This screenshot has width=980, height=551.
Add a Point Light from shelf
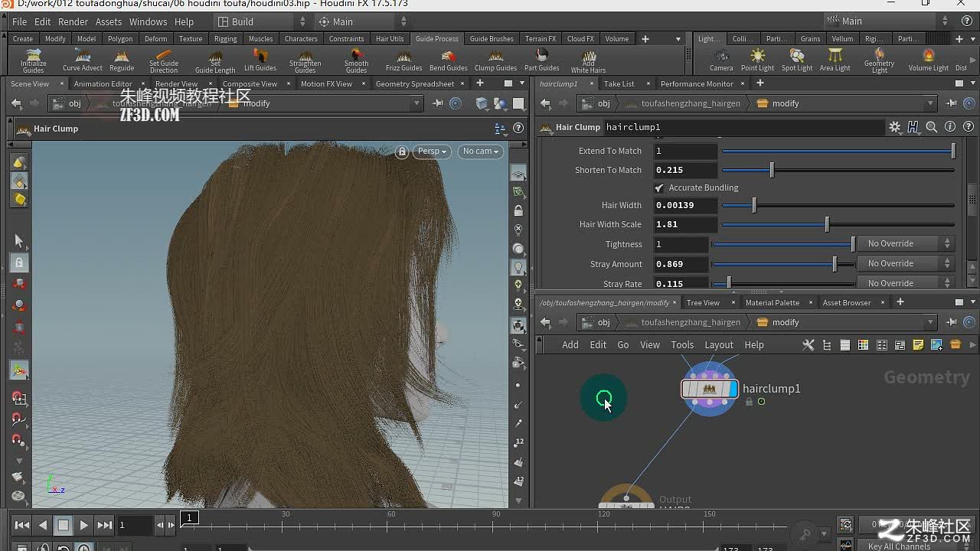coord(757,60)
